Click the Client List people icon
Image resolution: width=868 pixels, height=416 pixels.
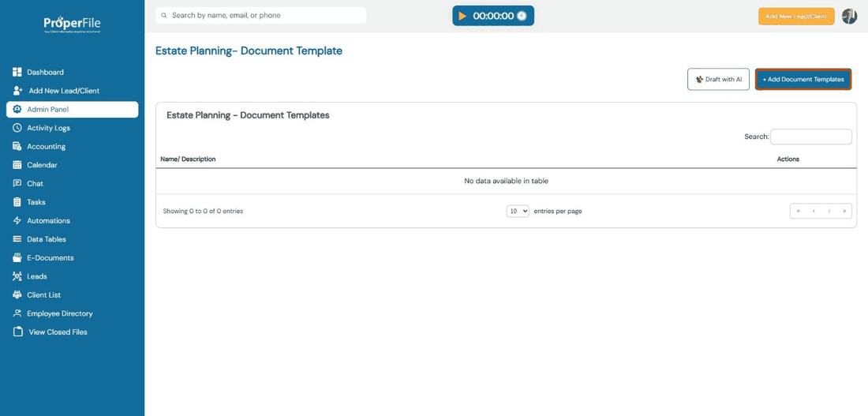pyautogui.click(x=17, y=294)
